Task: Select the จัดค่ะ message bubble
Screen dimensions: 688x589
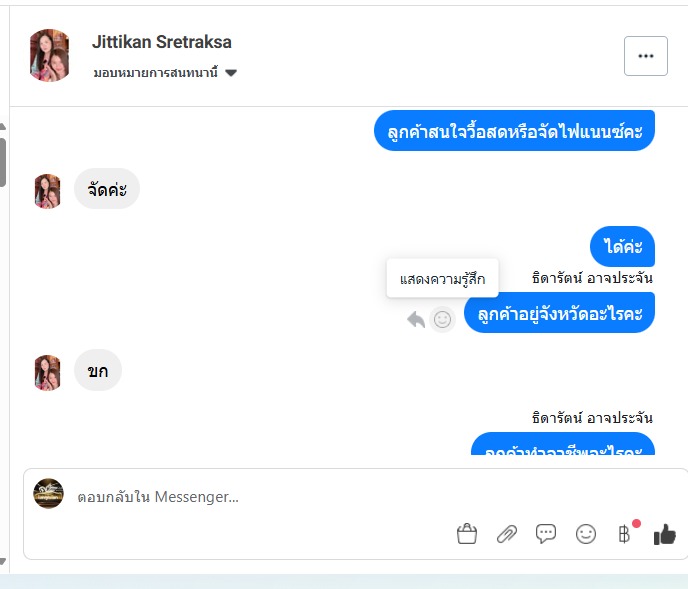Action: [x=107, y=189]
